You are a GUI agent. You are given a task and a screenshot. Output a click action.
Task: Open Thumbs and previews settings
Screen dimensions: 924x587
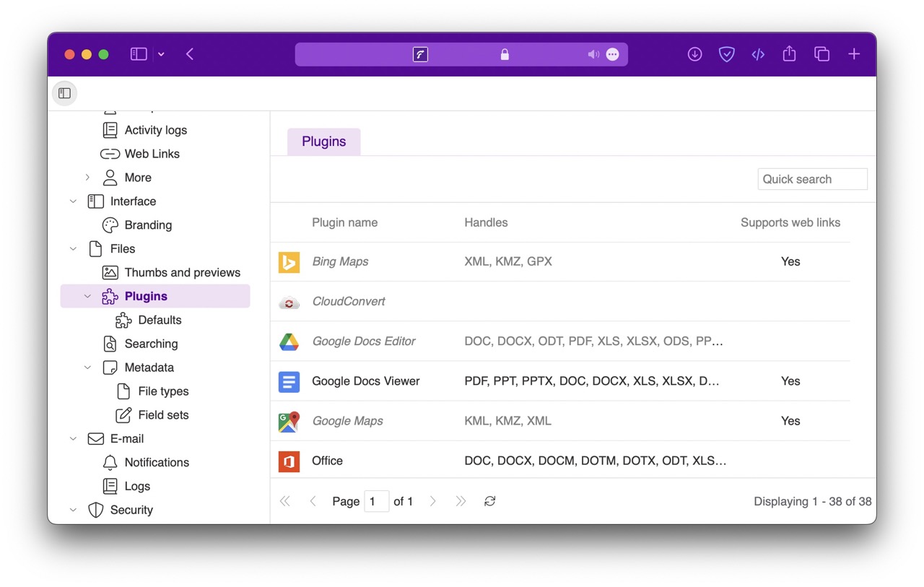(x=182, y=273)
